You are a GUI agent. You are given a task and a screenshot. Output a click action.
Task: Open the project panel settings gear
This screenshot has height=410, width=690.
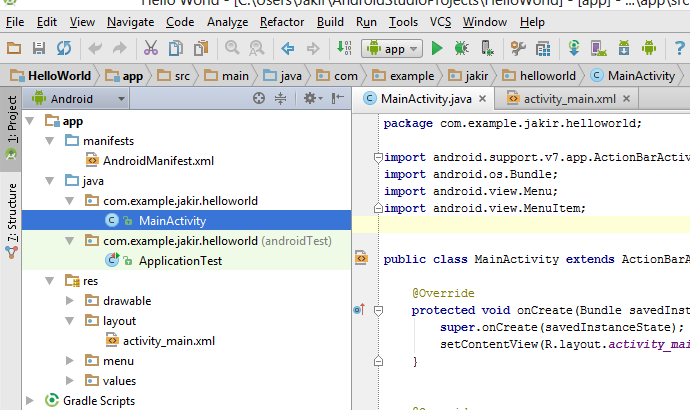[x=310, y=98]
